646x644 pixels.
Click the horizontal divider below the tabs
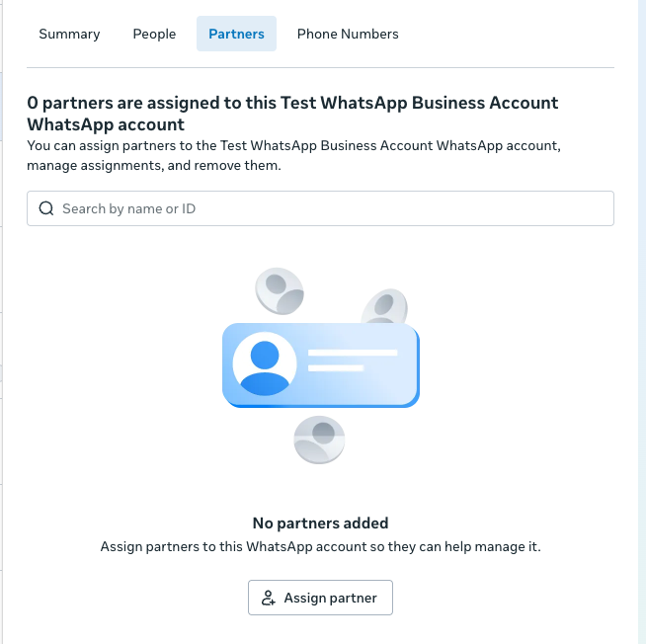pos(320,67)
